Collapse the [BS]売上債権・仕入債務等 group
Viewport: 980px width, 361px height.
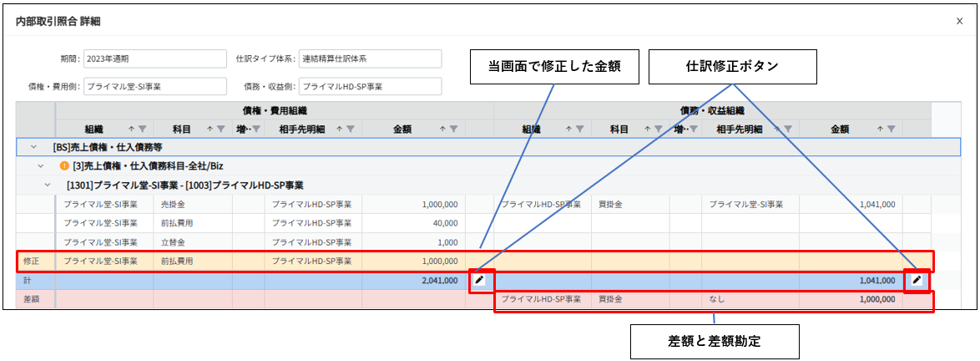tap(34, 147)
